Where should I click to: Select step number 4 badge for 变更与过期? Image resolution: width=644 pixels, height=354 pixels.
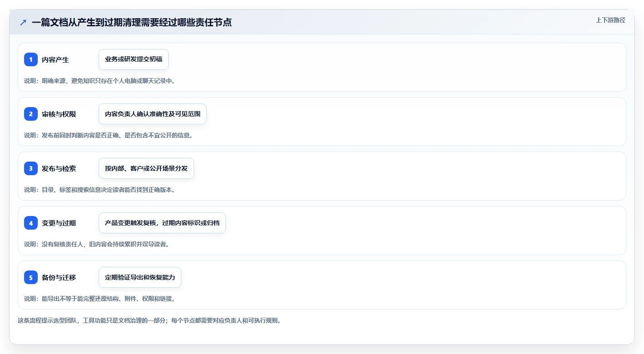31,223
